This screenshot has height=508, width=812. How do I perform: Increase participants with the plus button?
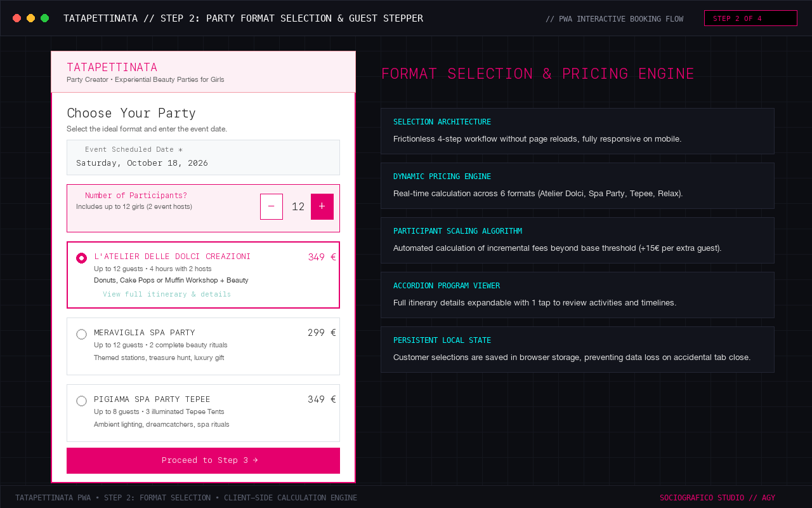[x=322, y=206]
